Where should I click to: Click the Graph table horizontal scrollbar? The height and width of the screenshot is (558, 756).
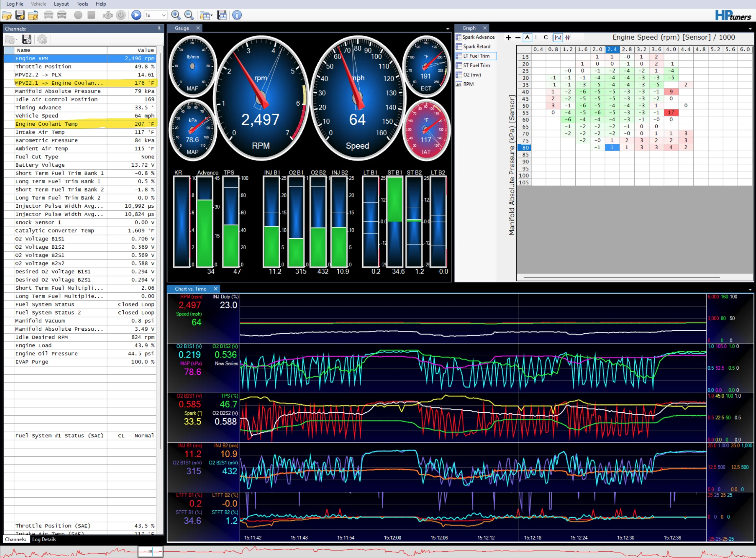tap(622, 278)
